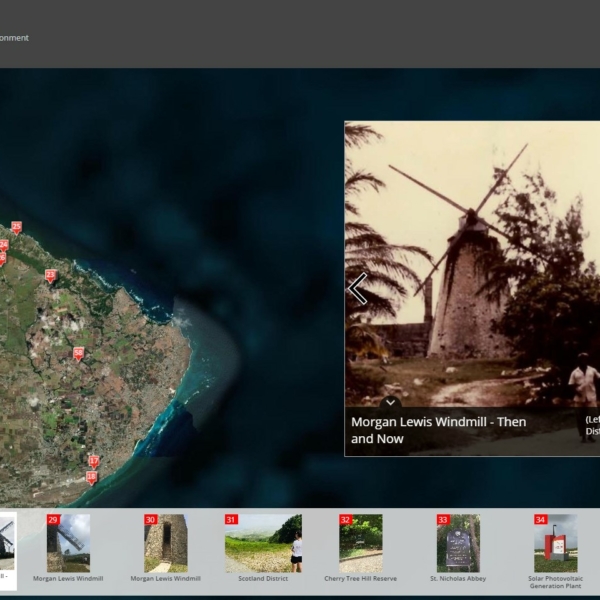Viewport: 600px width, 600px height.
Task: Open the St. Nicholas Abbey thumbnail
Action: [458, 543]
